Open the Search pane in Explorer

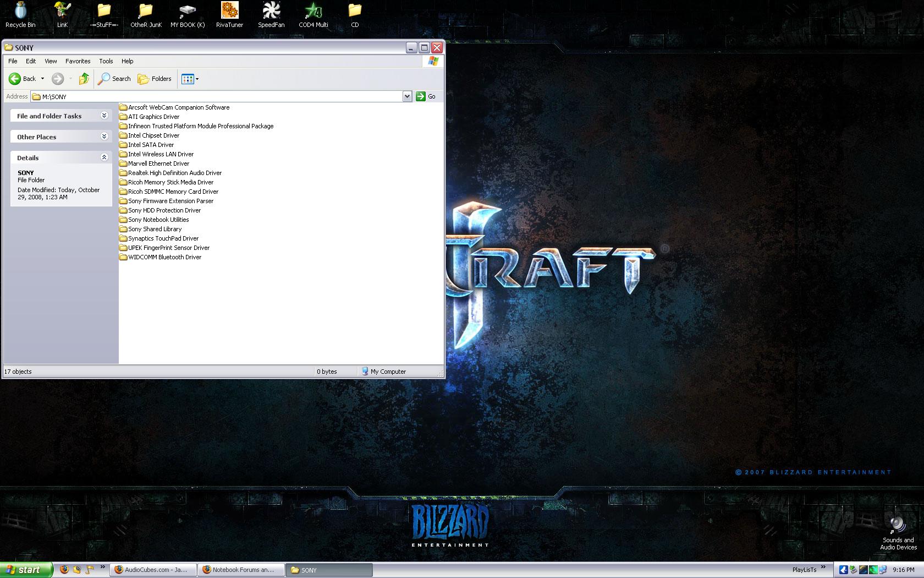[114, 79]
